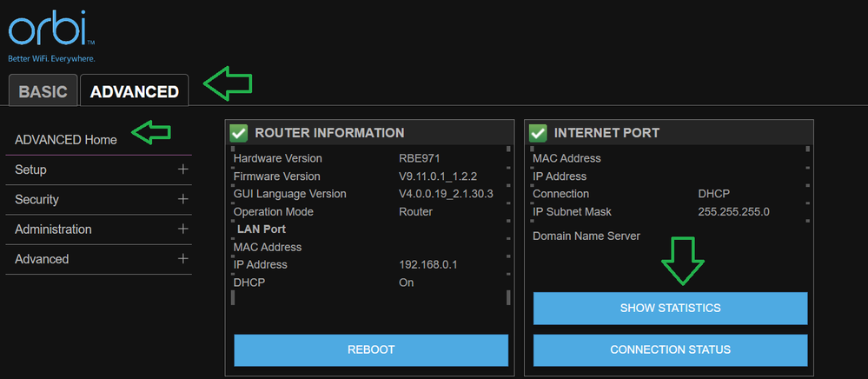Click the Advanced sidebar item label
The width and height of the screenshot is (868, 379).
(42, 259)
